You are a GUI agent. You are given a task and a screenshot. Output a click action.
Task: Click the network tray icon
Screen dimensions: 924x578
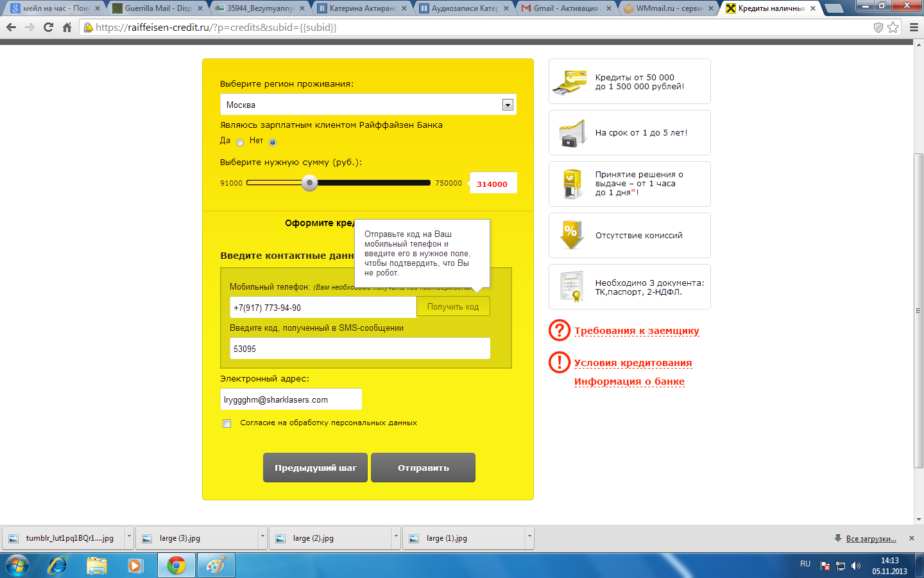pyautogui.click(x=840, y=566)
